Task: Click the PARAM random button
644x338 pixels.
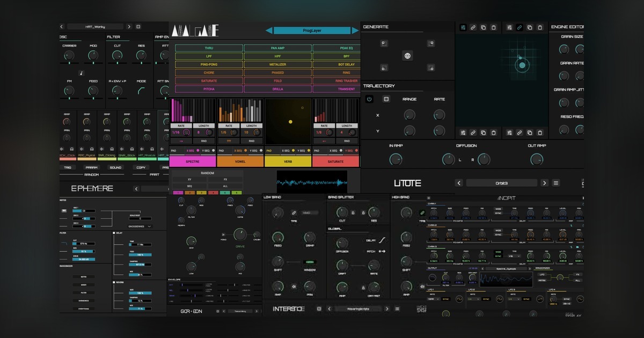Action: (x=92, y=167)
